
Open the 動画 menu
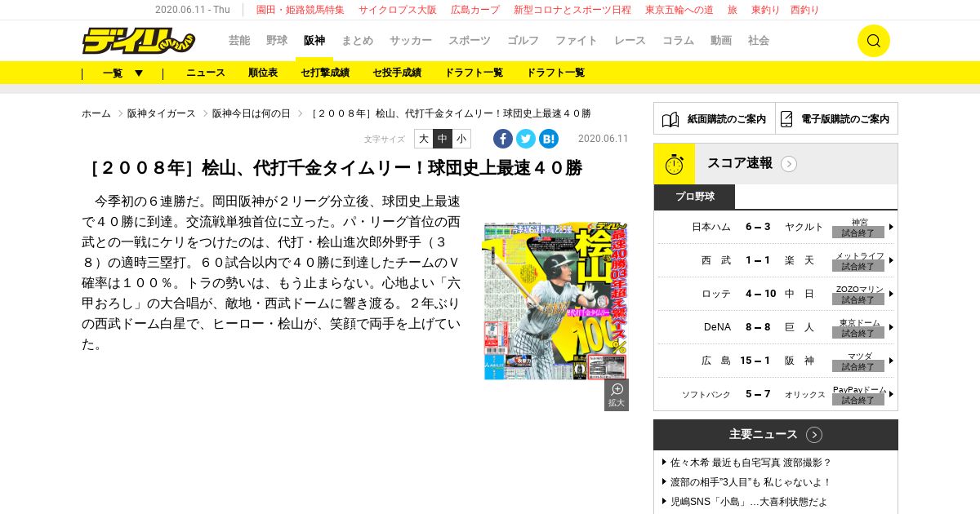point(721,41)
